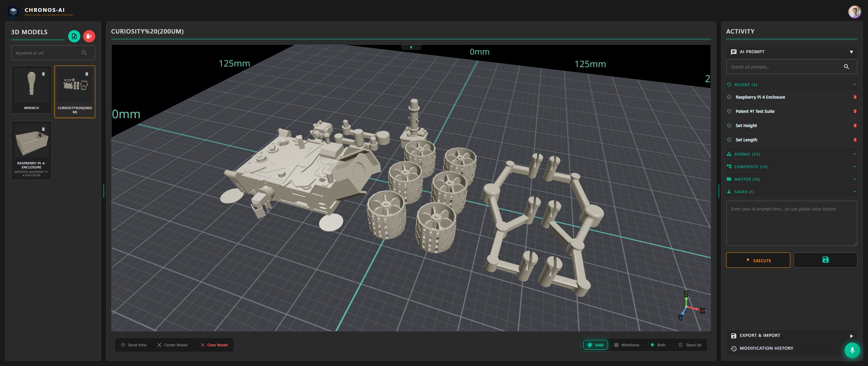Delete the Wrench model via trash icon
Screen dimensions: 868x366
43,74
